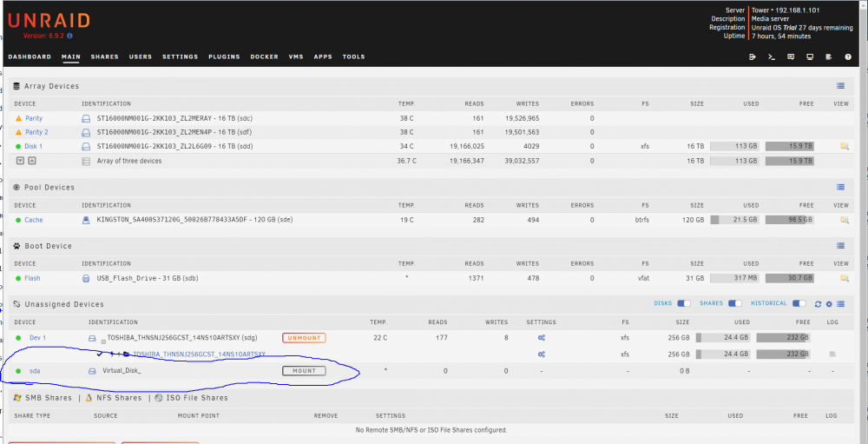Open the sda device link
The image size is (868, 444).
click(x=35, y=371)
